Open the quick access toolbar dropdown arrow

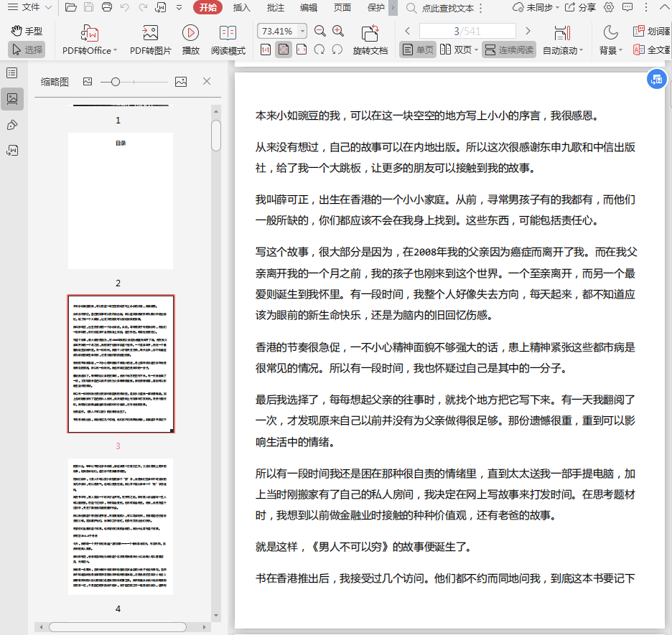[x=179, y=8]
